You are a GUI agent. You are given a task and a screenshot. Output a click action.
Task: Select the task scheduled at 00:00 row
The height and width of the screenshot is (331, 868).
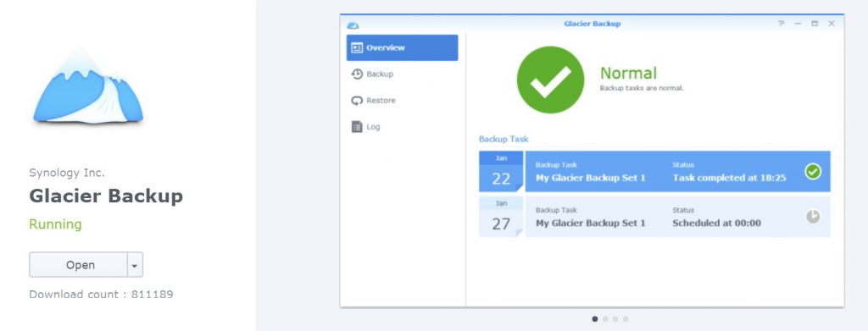677,217
